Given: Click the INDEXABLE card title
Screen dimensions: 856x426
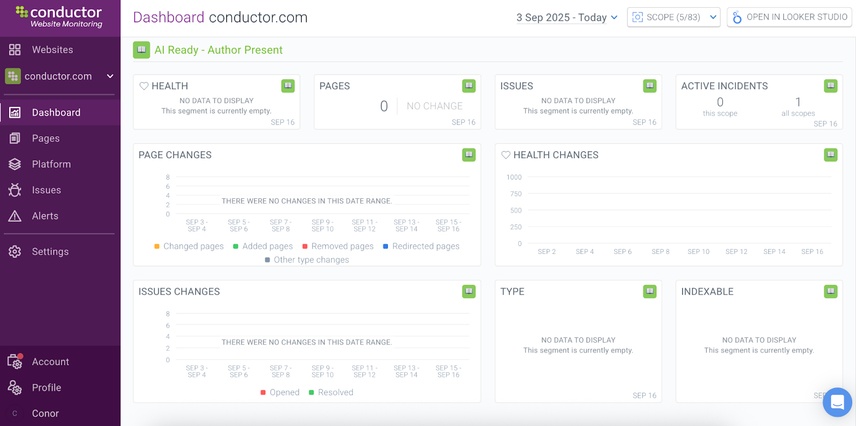Looking at the screenshot, I should pos(708,292).
